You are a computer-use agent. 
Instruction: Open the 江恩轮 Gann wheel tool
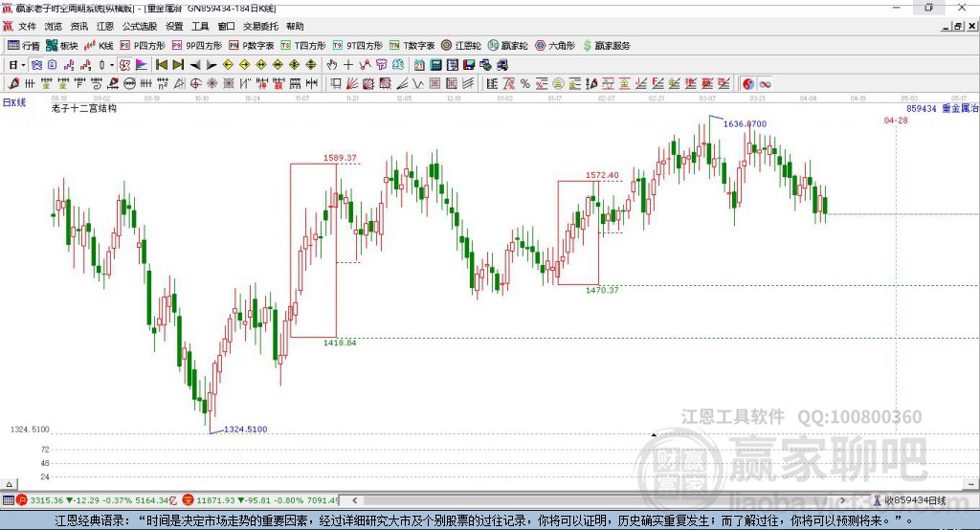coord(461,46)
